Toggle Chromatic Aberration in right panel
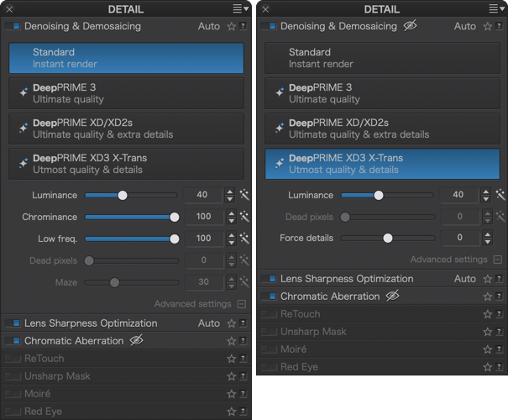Image resolution: width=508 pixels, height=420 pixels. coord(269,297)
